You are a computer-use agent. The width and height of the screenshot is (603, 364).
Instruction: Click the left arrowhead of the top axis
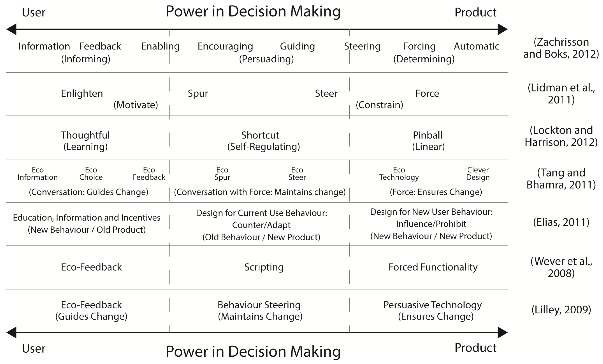[11, 29]
